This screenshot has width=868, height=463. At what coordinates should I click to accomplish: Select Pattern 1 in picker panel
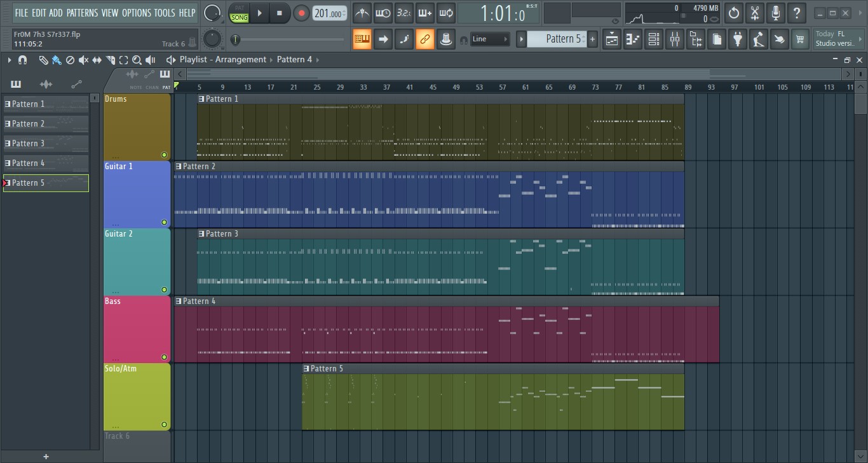point(46,104)
